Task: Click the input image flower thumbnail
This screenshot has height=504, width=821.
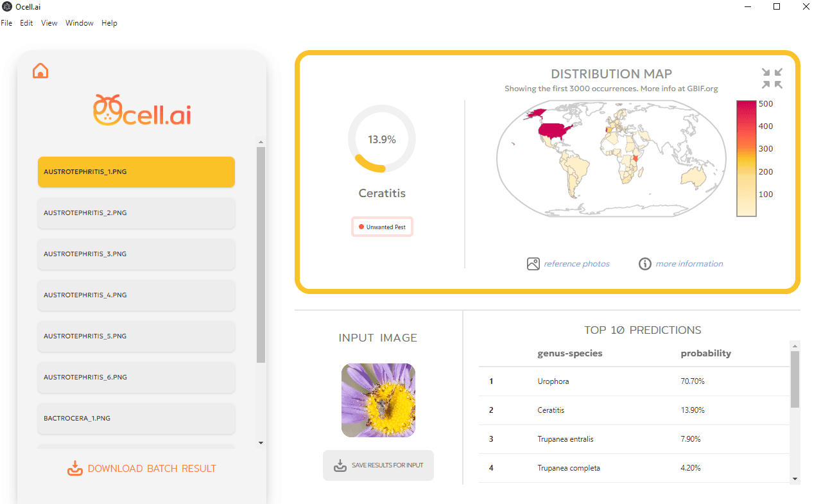Action: point(378,401)
